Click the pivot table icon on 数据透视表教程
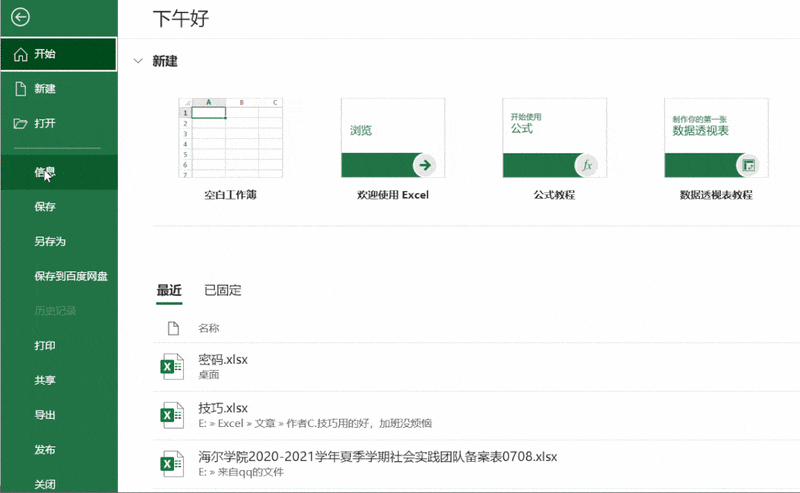The image size is (800, 493). 748,165
